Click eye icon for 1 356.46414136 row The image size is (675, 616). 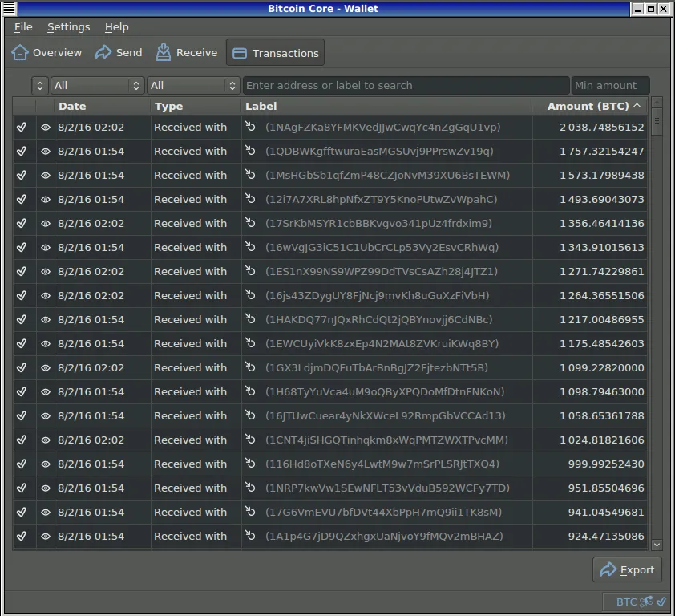tap(45, 224)
